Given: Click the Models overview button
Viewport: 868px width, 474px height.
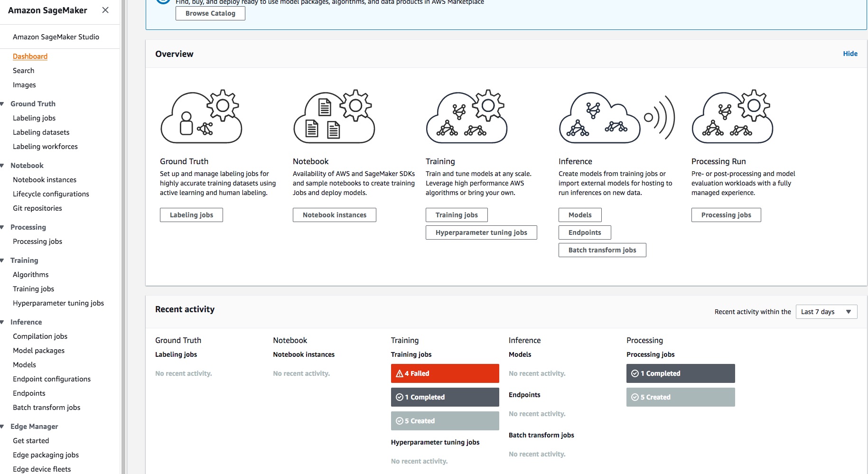Looking at the screenshot, I should (580, 215).
